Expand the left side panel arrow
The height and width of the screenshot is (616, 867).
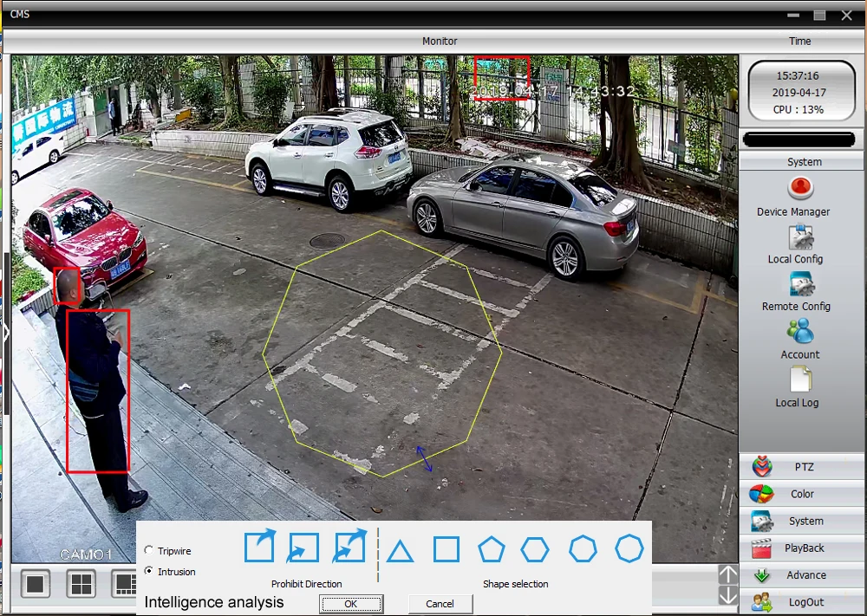(7, 334)
